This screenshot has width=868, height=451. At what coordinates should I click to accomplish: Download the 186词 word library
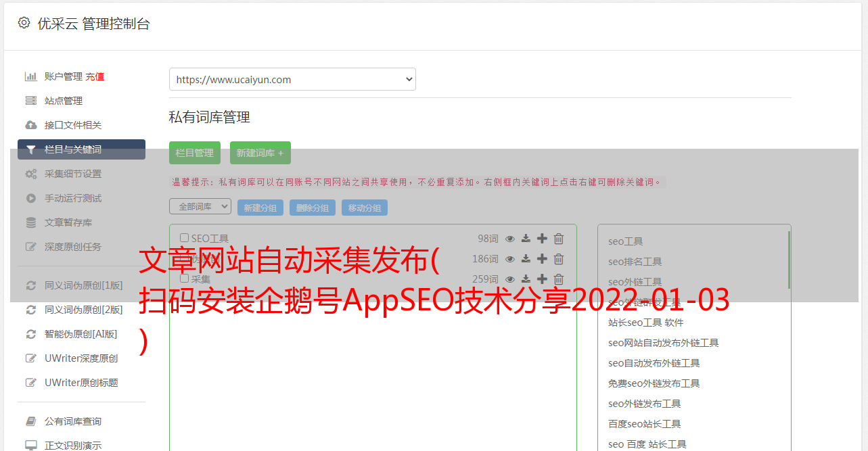point(526,259)
